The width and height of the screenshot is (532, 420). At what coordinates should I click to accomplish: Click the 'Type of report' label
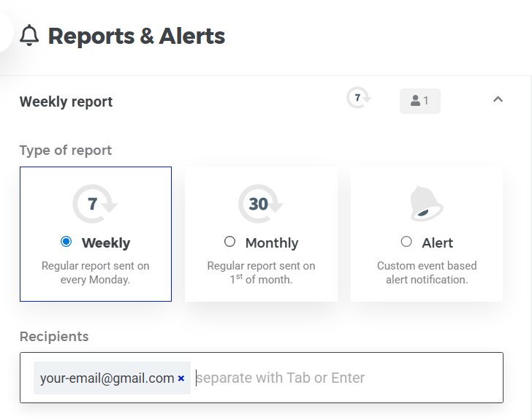tap(66, 150)
